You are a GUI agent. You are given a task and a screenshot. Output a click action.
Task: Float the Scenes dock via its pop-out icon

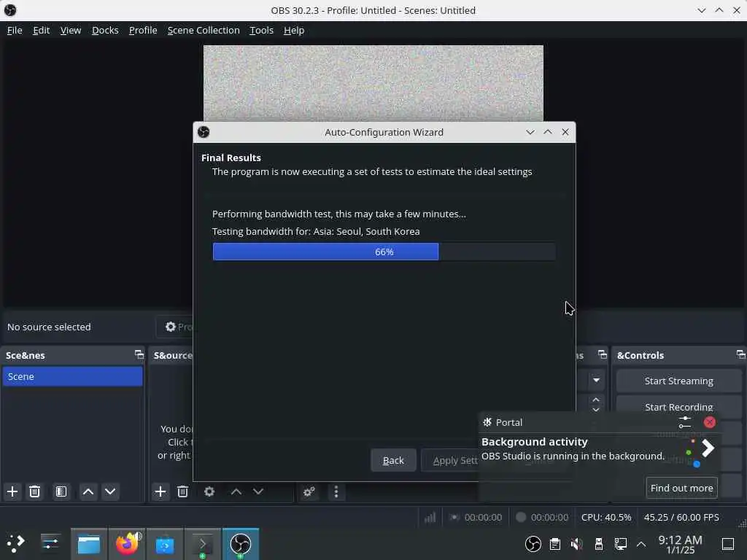click(x=139, y=354)
